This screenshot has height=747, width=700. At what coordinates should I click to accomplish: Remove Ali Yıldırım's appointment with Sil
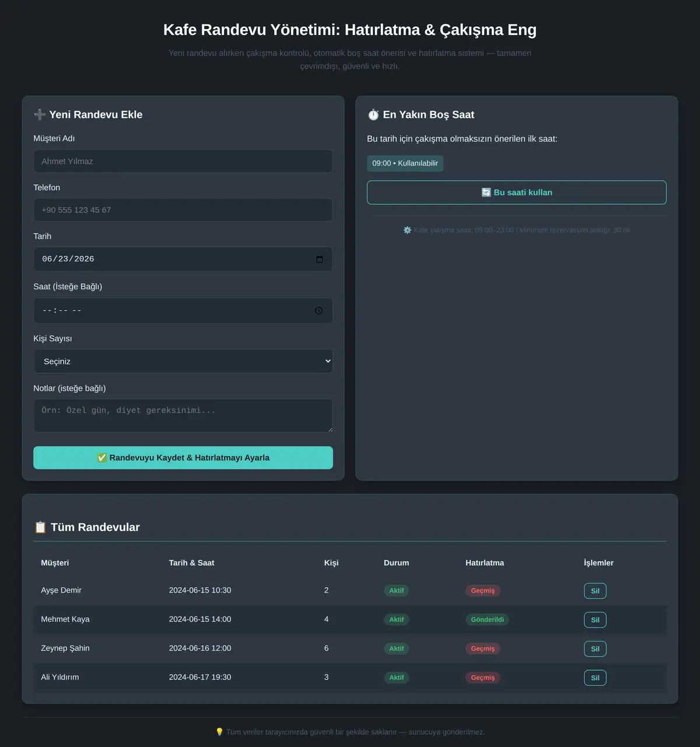[x=595, y=678]
